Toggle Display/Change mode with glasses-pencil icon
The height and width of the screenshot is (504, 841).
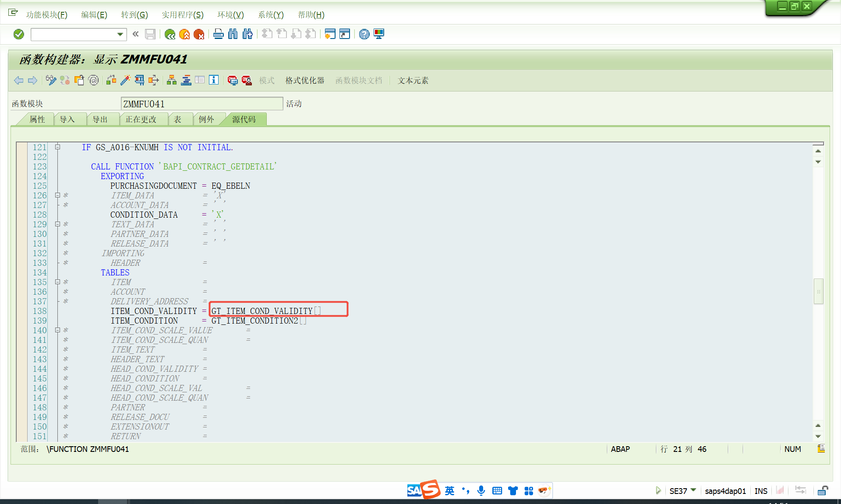tap(51, 80)
